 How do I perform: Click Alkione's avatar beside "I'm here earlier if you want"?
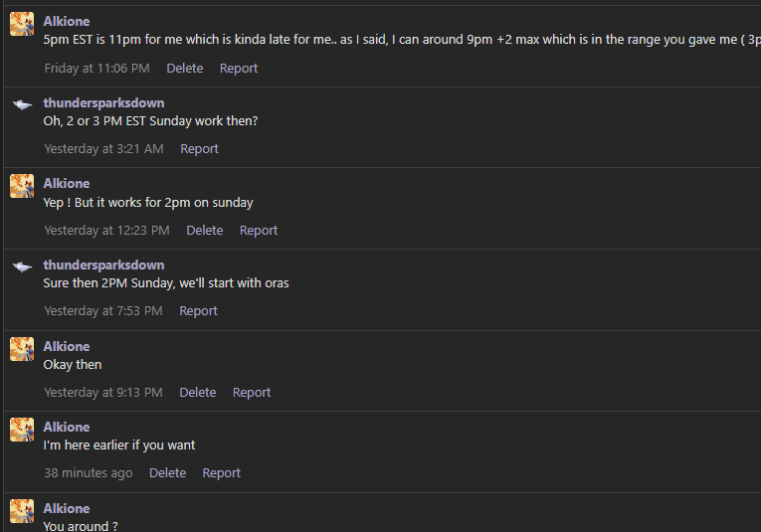point(22,429)
